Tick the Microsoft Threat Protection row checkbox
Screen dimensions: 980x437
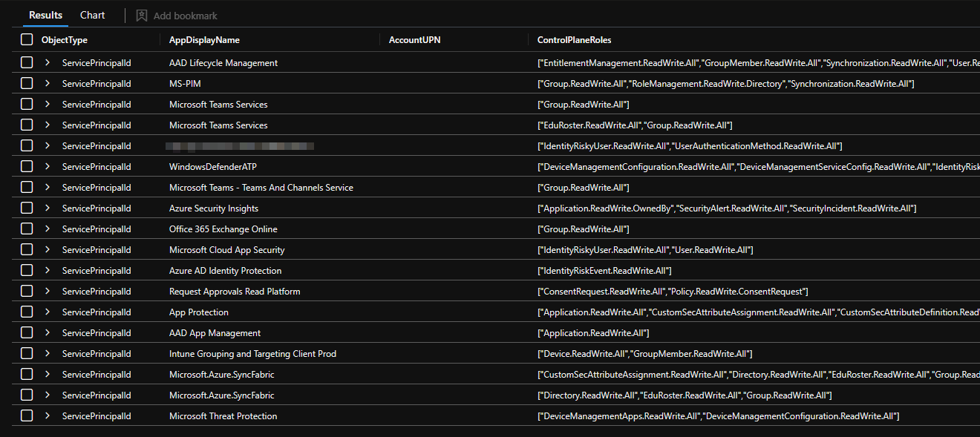(27, 415)
